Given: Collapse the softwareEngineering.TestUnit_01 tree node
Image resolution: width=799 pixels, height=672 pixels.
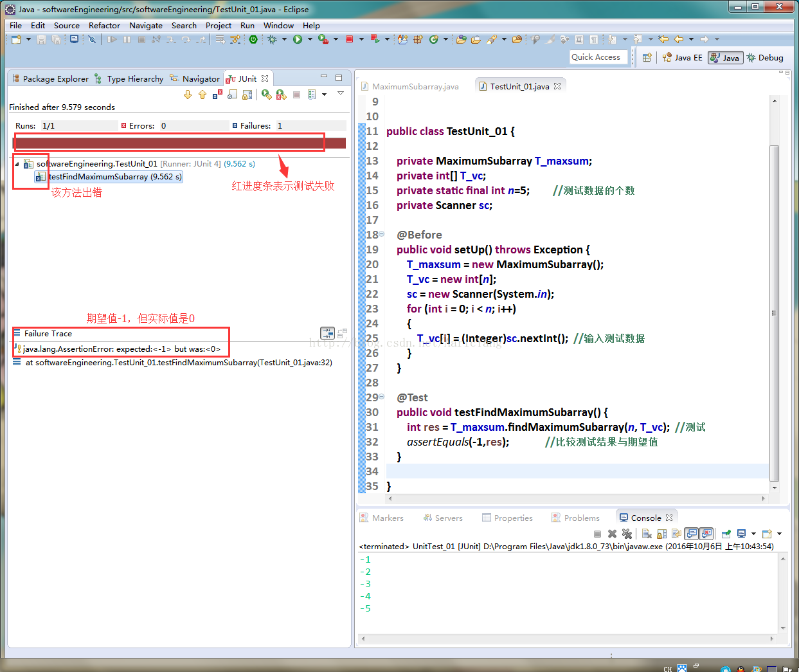Looking at the screenshot, I should pos(17,164).
